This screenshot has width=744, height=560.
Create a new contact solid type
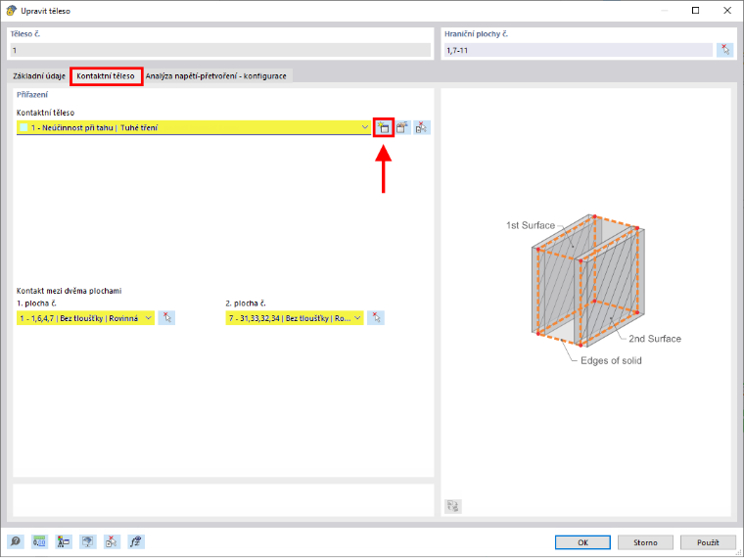click(384, 127)
